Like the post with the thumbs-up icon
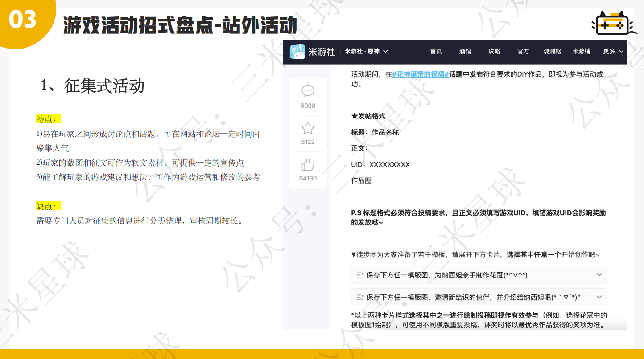The image size is (644, 359). (308, 165)
